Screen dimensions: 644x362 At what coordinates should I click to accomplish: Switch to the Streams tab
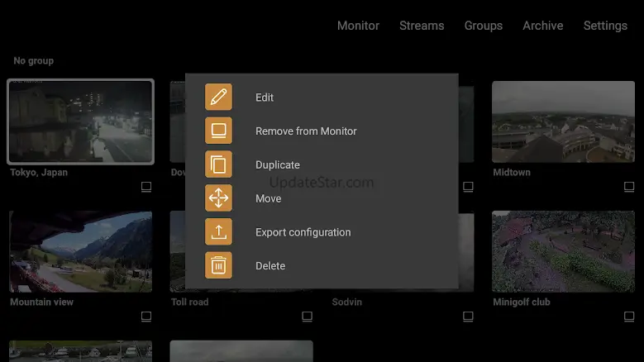(422, 26)
